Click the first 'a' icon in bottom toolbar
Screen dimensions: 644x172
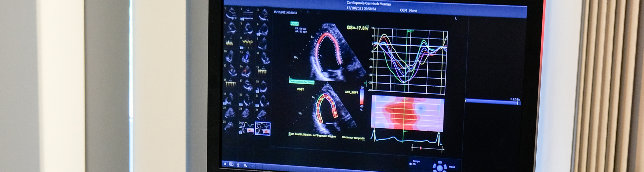(225, 164)
